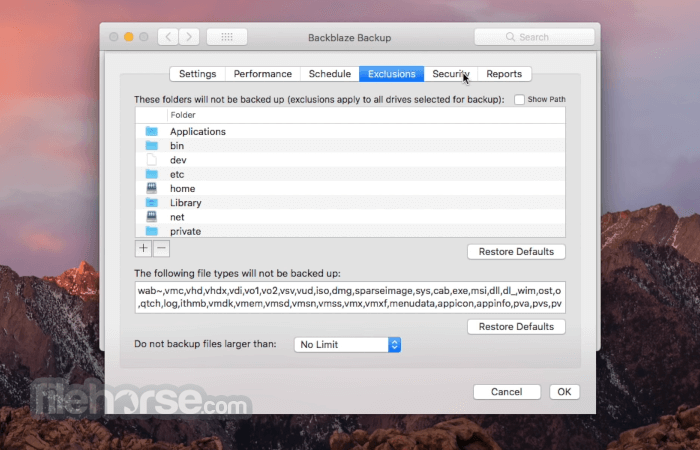Click the Applications folder icon
This screenshot has width=700, height=450.
(x=152, y=131)
